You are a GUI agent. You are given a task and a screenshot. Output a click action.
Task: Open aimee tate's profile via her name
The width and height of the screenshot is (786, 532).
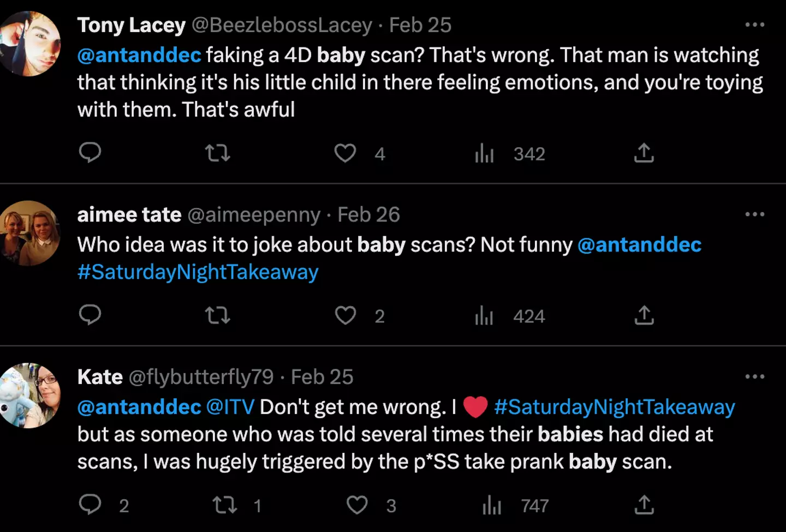[129, 214]
